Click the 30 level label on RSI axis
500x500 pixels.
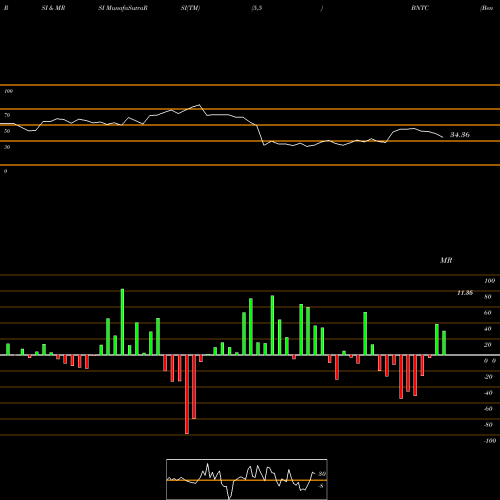click(7, 147)
